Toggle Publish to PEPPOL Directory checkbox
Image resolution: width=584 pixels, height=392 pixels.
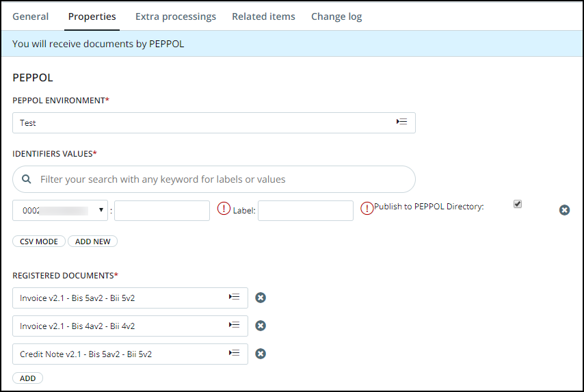tap(518, 204)
